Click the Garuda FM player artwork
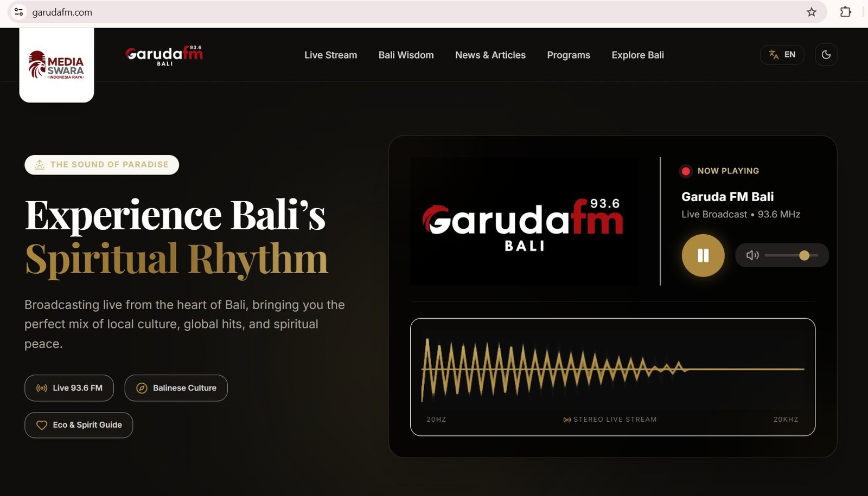Viewport: 868px width, 496px height. [524, 221]
